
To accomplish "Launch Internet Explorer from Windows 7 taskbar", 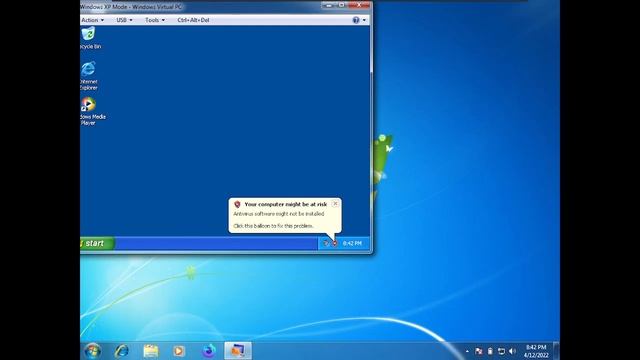I will [122, 351].
